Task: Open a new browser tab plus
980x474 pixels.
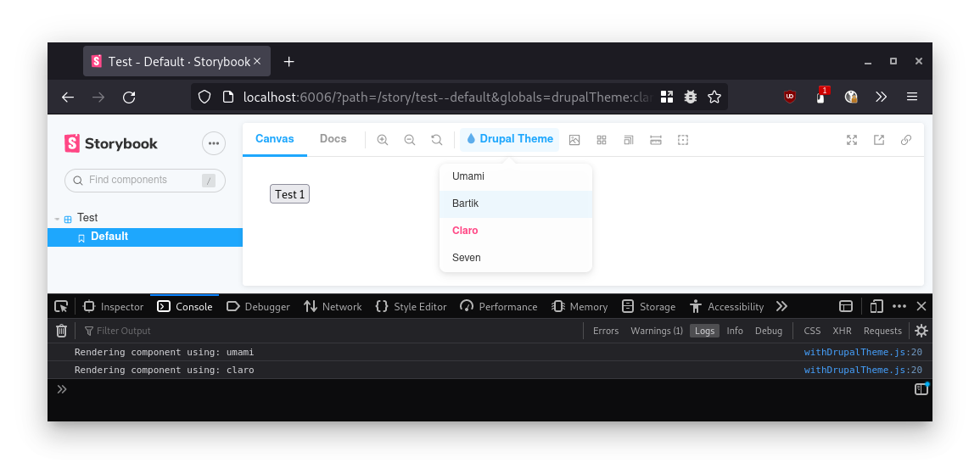Action: click(x=288, y=61)
